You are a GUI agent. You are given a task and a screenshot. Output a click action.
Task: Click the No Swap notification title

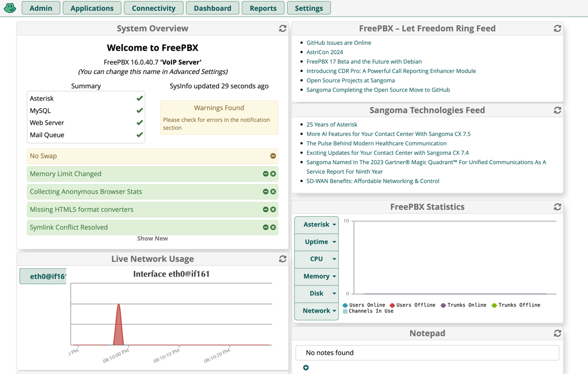click(x=43, y=156)
